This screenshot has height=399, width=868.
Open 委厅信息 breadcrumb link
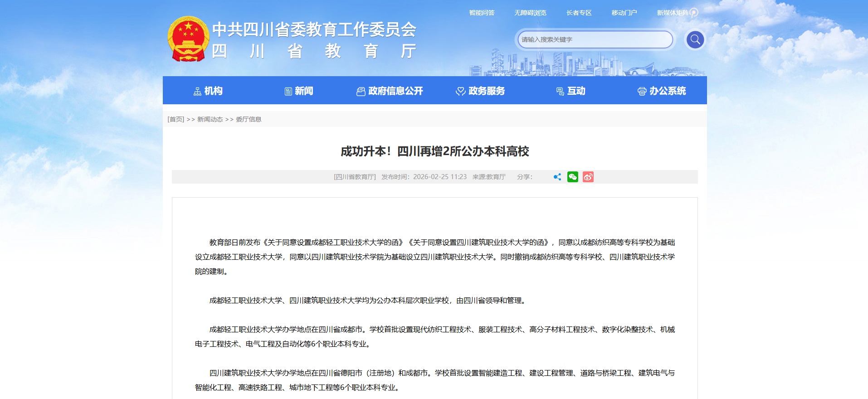(x=249, y=119)
